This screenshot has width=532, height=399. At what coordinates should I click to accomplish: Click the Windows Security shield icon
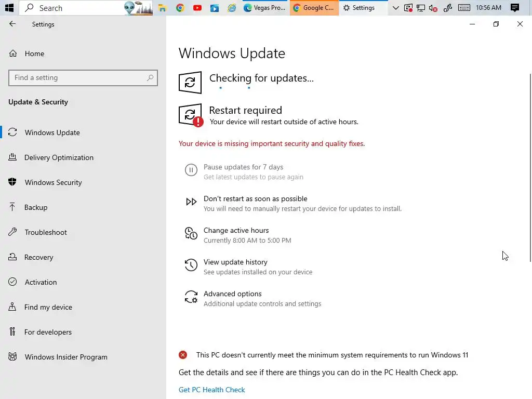tap(12, 182)
